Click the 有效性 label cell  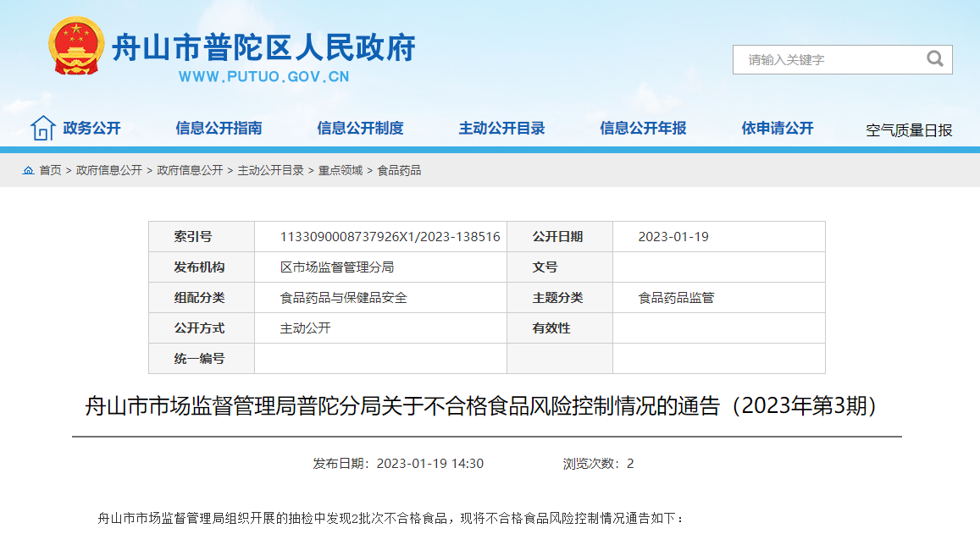pos(559,328)
